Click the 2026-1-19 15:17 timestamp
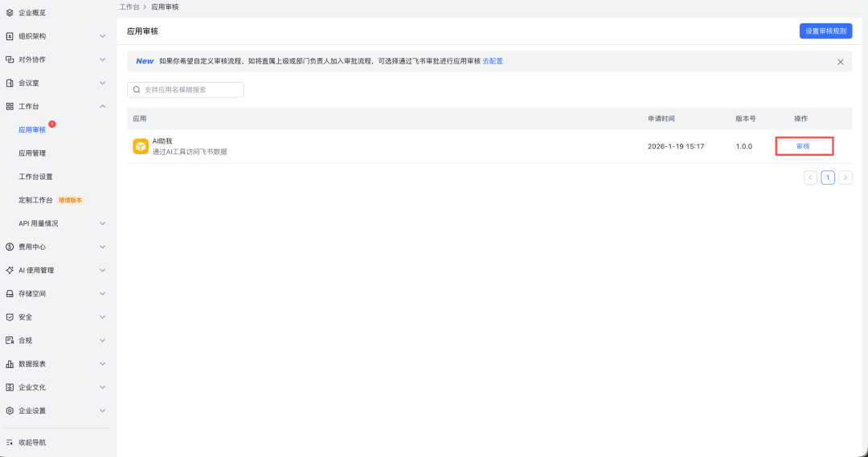 [676, 146]
